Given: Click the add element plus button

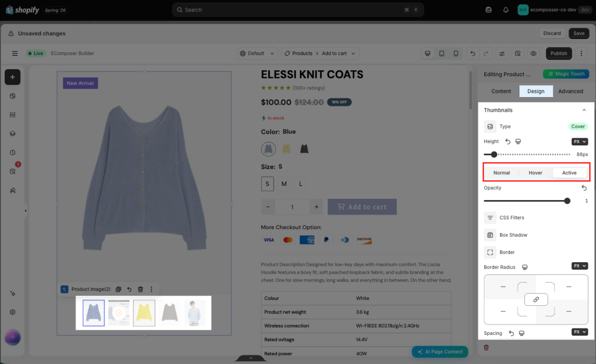Looking at the screenshot, I should click(13, 77).
